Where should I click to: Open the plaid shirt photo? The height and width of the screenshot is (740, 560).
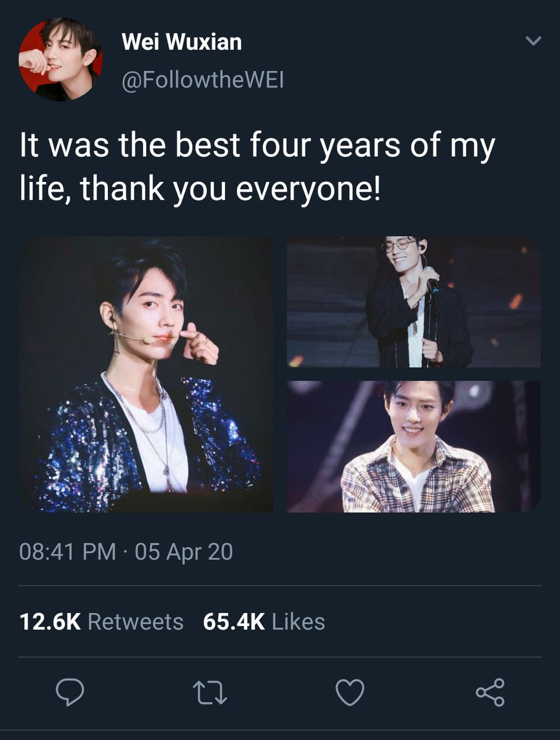click(x=414, y=446)
